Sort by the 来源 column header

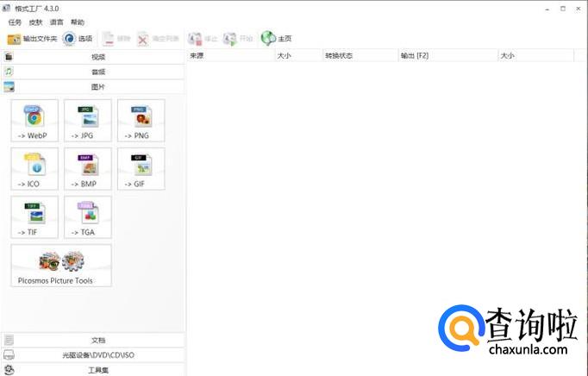pos(231,55)
